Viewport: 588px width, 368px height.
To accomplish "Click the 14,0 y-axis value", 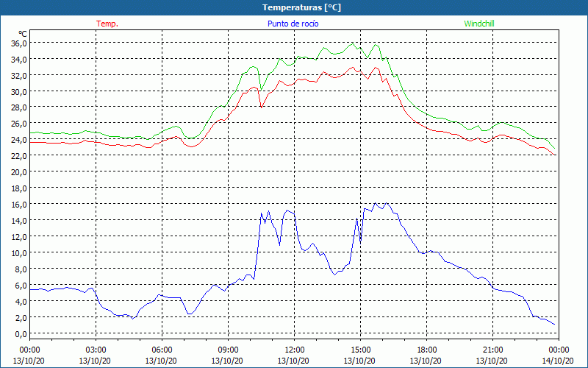I will pos(19,220).
